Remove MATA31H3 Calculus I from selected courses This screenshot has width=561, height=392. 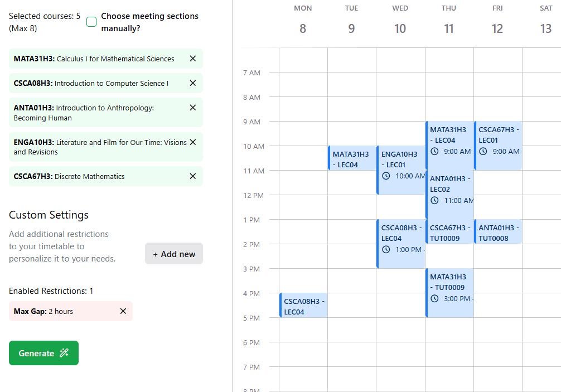[x=192, y=59]
